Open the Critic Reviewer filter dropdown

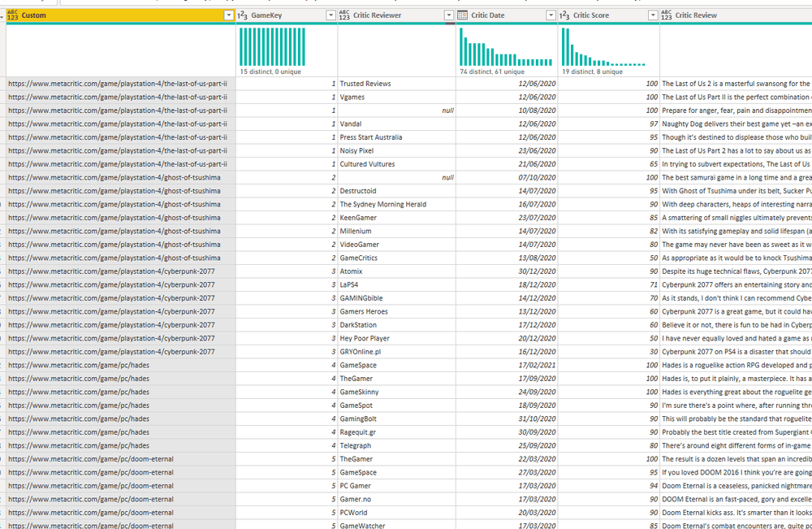pos(449,15)
